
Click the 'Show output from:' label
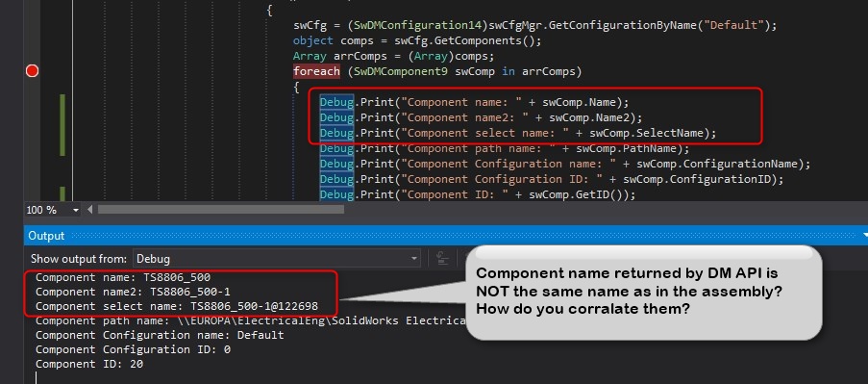click(x=79, y=259)
